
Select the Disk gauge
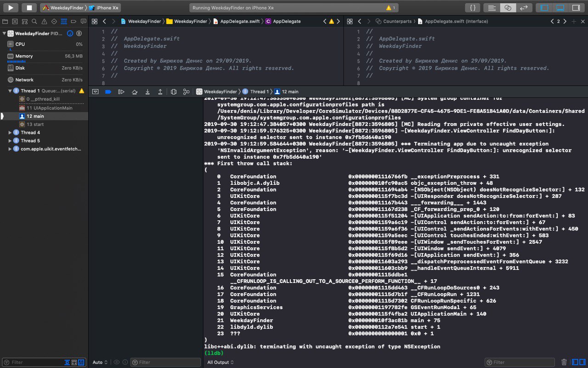pyautogui.click(x=44, y=68)
